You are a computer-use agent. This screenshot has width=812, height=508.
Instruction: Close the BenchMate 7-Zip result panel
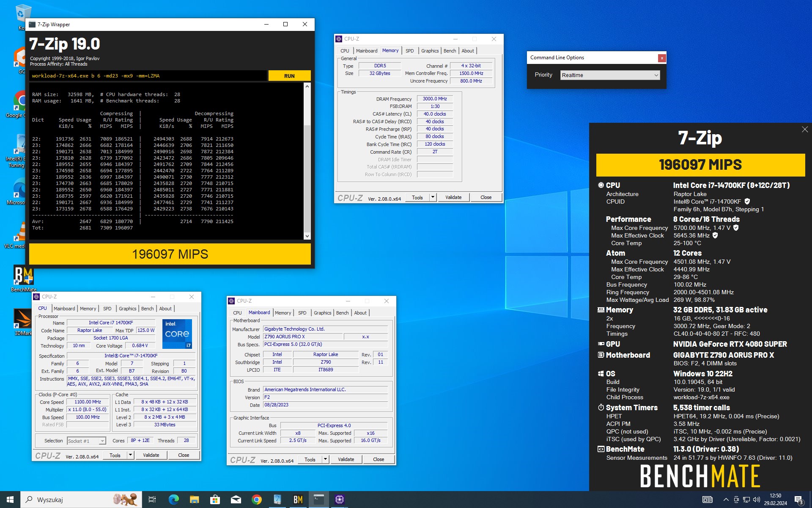tap(804, 130)
